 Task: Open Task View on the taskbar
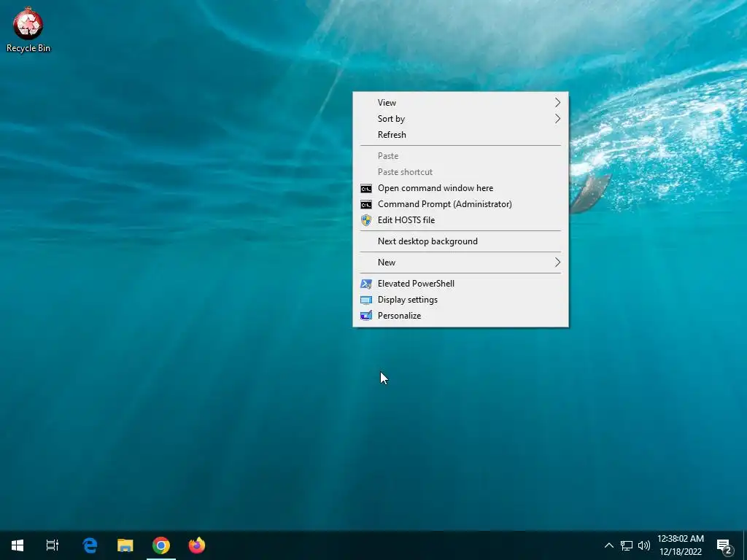[53, 545]
